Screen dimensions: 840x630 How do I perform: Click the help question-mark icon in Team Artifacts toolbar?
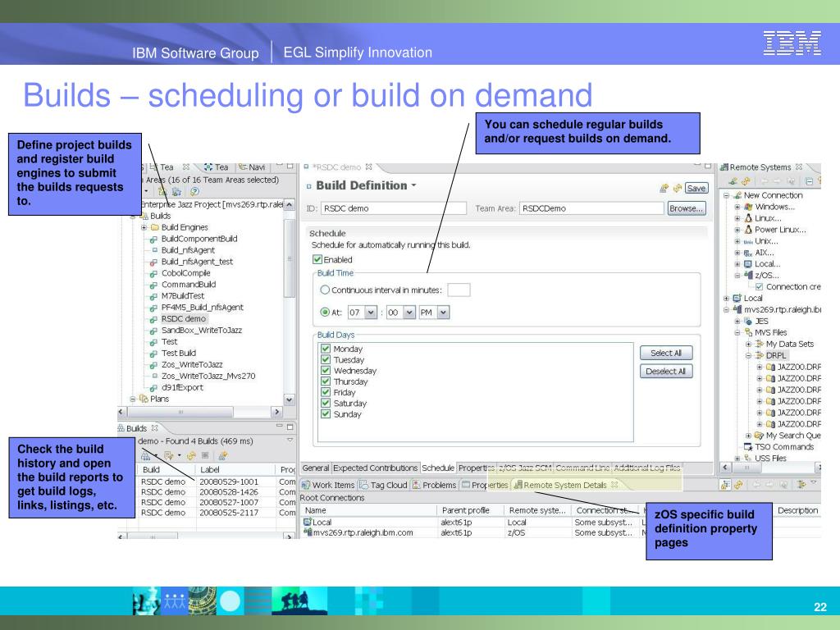[x=194, y=191]
